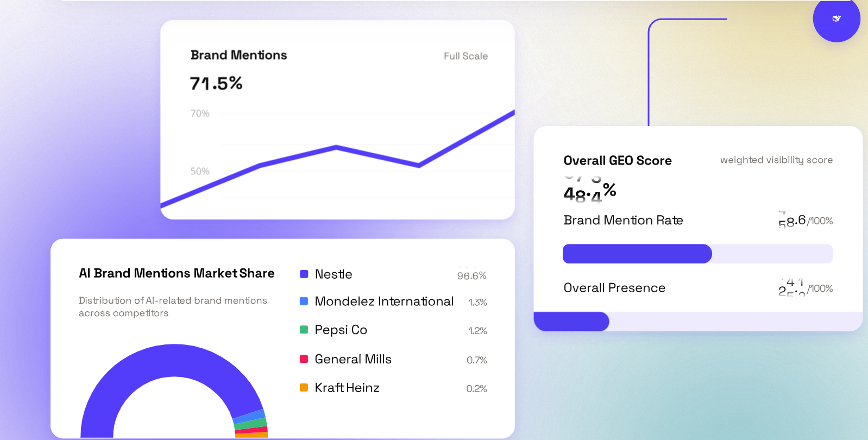
Task: Toggle the Overall Presence metric visibility
Action: [614, 287]
